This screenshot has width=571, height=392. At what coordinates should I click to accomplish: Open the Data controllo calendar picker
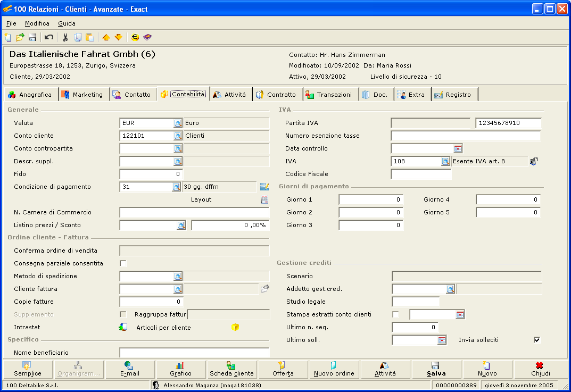pos(458,148)
